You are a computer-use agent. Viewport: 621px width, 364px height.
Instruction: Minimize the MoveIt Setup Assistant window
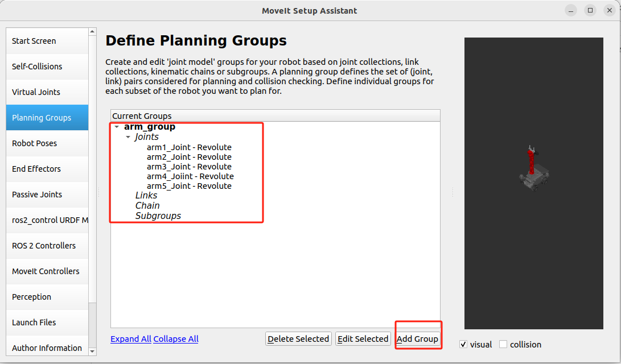coord(571,11)
